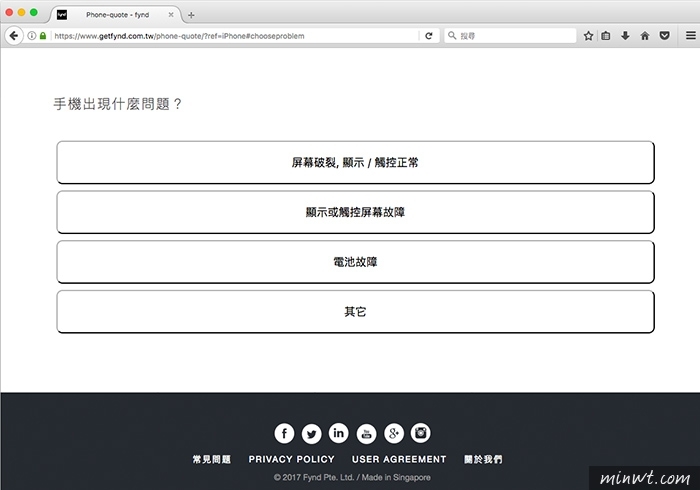This screenshot has width=700, height=490.
Task: Choose the 電池故障 option
Action: (x=355, y=262)
